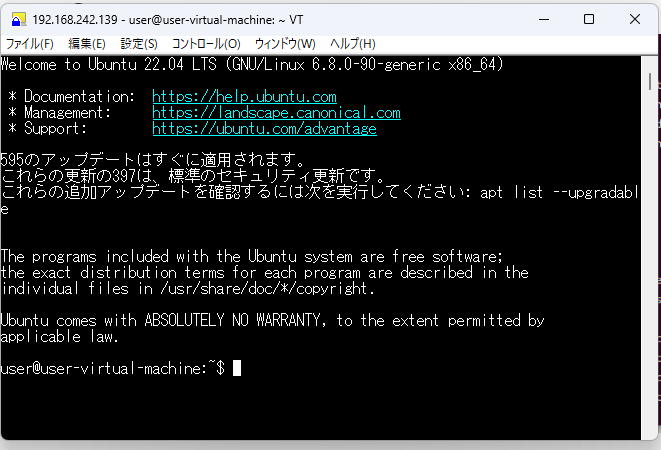Open the コントロール(O) menu
Screen dimensions: 661x450
[x=206, y=44]
